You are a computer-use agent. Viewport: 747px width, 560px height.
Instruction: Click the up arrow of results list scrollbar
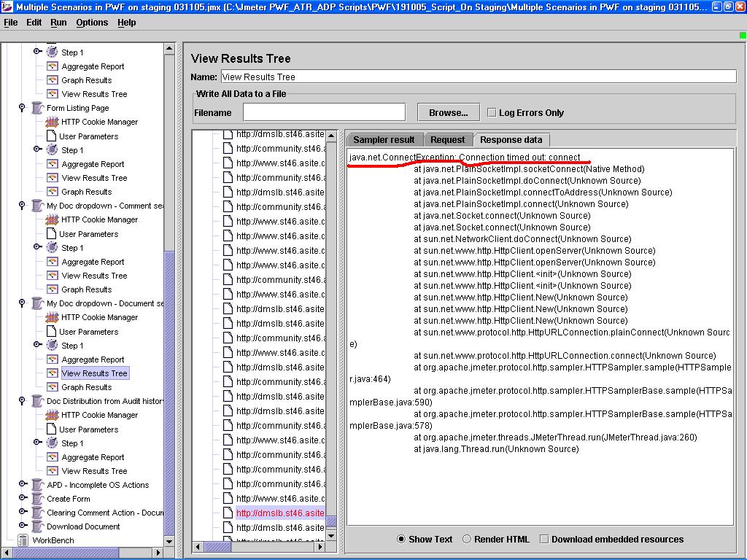point(332,136)
